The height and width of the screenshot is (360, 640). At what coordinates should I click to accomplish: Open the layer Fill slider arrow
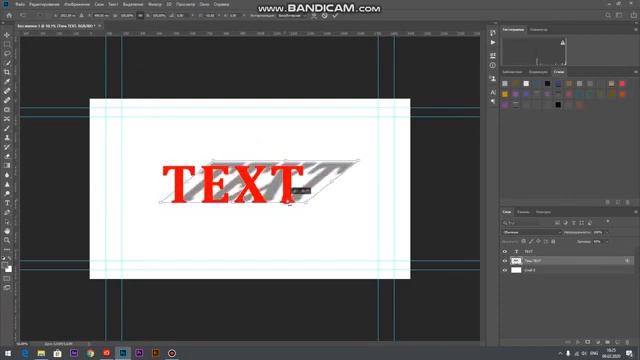tap(606, 242)
